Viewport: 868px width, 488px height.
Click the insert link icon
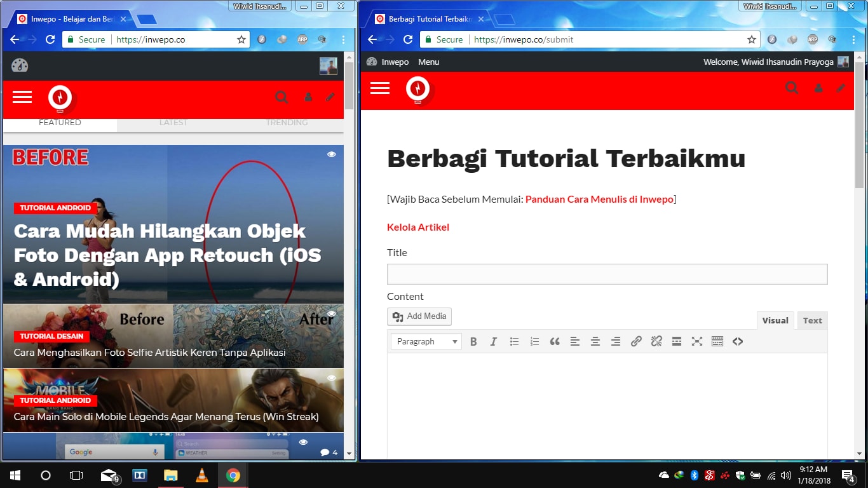click(x=636, y=342)
